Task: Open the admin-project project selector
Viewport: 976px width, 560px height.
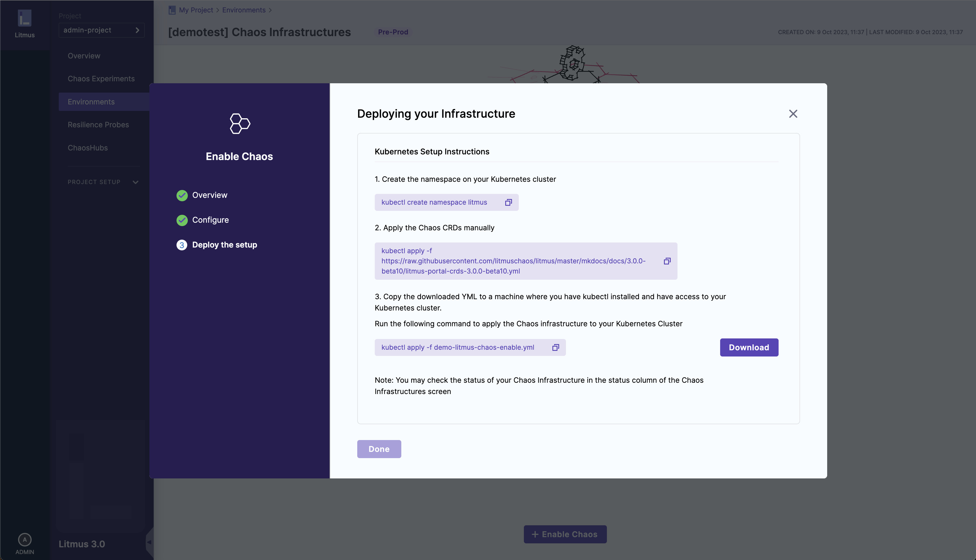Action: point(102,30)
